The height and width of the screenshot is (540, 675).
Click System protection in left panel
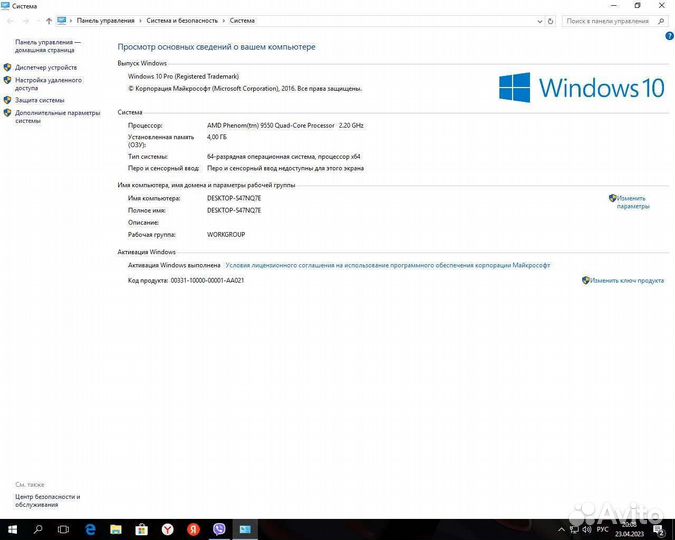40,100
